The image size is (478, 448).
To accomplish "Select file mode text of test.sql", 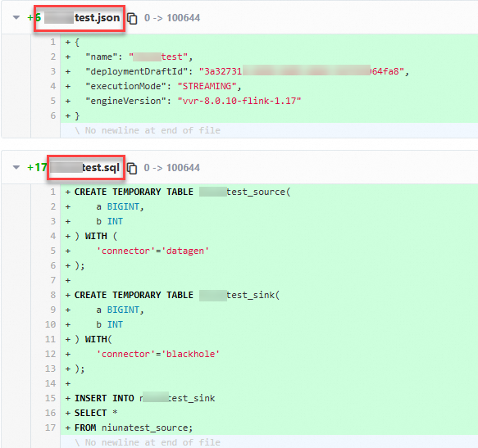I will tap(172, 168).
